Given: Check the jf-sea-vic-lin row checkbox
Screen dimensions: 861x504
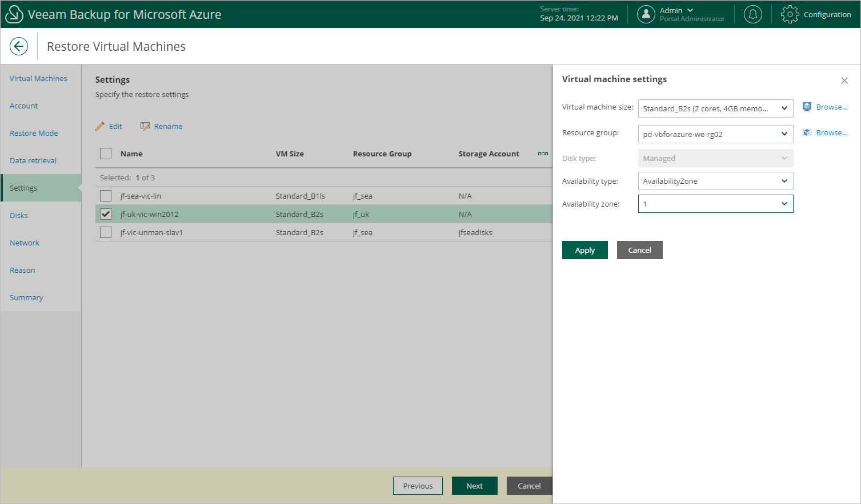Looking at the screenshot, I should (106, 196).
